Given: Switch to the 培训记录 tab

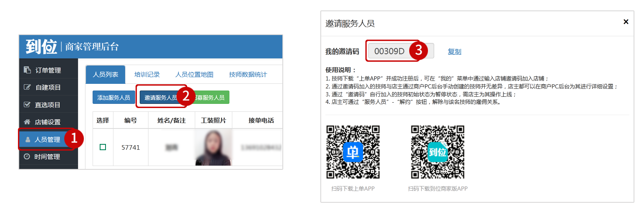Looking at the screenshot, I should click(x=147, y=75).
